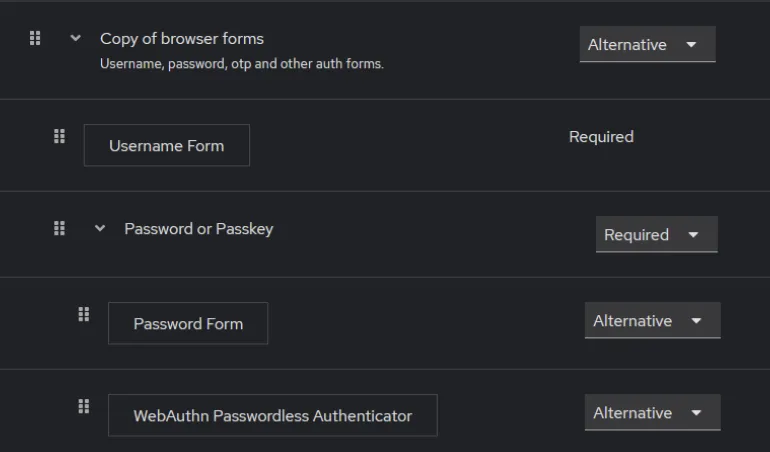Click WebAuthn Passwordless Authenticator drag handle
The height and width of the screenshot is (452, 770).
point(84,406)
